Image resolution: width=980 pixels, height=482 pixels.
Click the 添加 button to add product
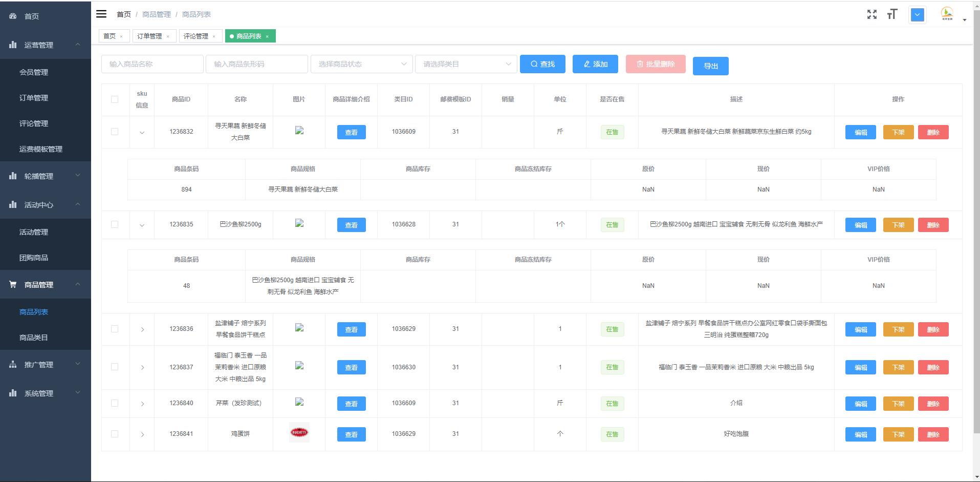[595, 64]
